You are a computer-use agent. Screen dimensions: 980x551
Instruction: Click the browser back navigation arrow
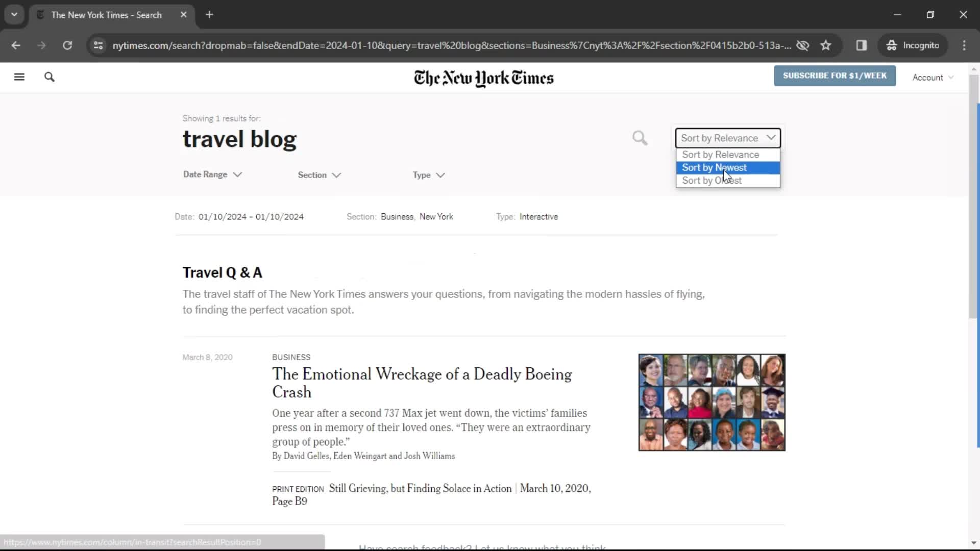coord(16,45)
